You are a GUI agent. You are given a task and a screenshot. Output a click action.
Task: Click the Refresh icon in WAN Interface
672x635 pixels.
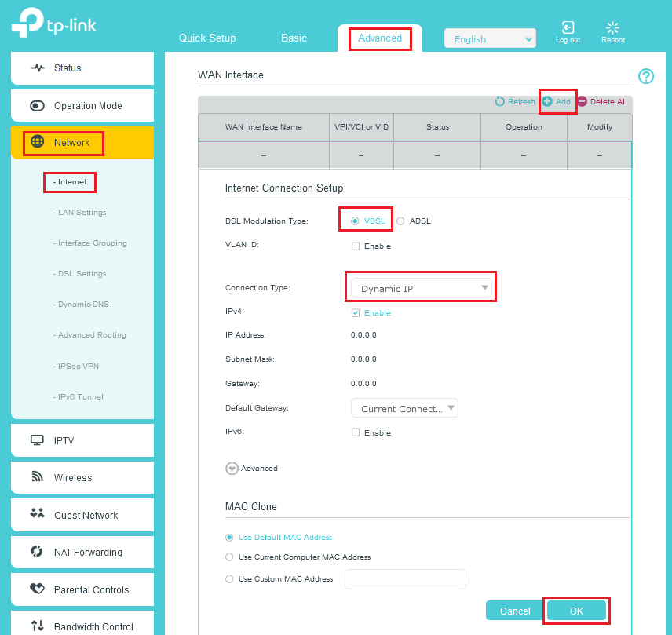click(500, 101)
